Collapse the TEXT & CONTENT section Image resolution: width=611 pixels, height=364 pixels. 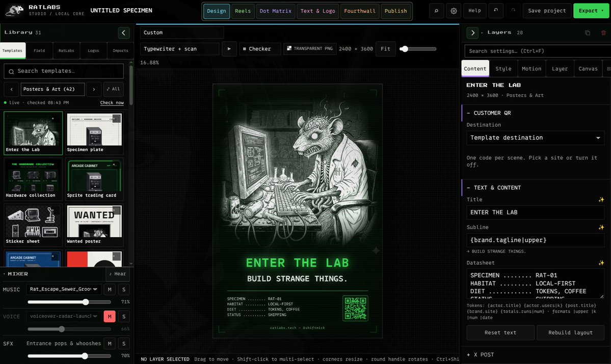tap(494, 188)
